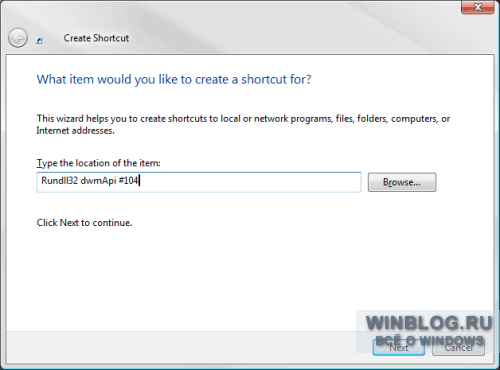The width and height of the screenshot is (500, 370).
Task: Close the Create Shortcut wizard window
Action: 478,7
